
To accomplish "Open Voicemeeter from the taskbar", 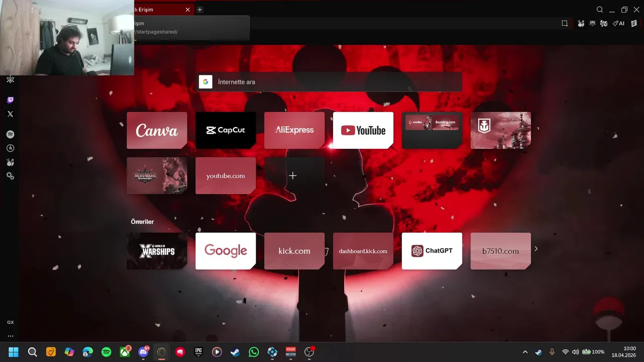I will tap(291, 352).
